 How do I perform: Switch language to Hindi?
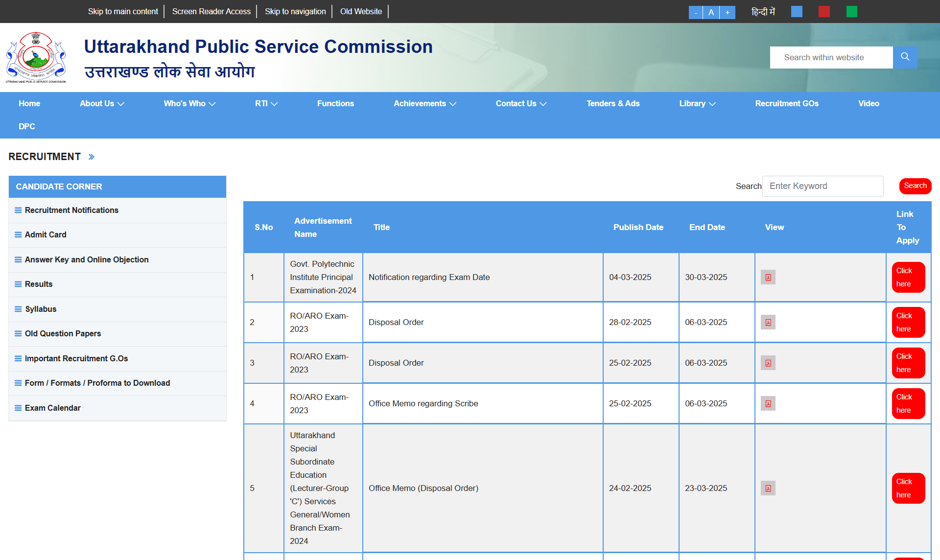click(x=763, y=12)
